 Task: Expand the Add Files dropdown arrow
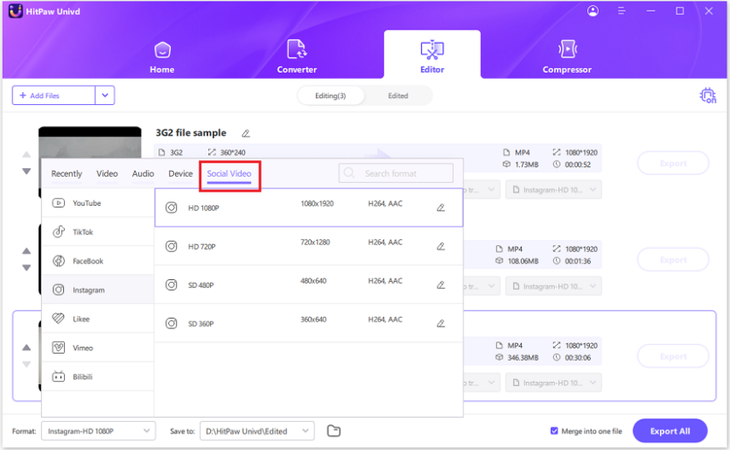click(x=105, y=95)
